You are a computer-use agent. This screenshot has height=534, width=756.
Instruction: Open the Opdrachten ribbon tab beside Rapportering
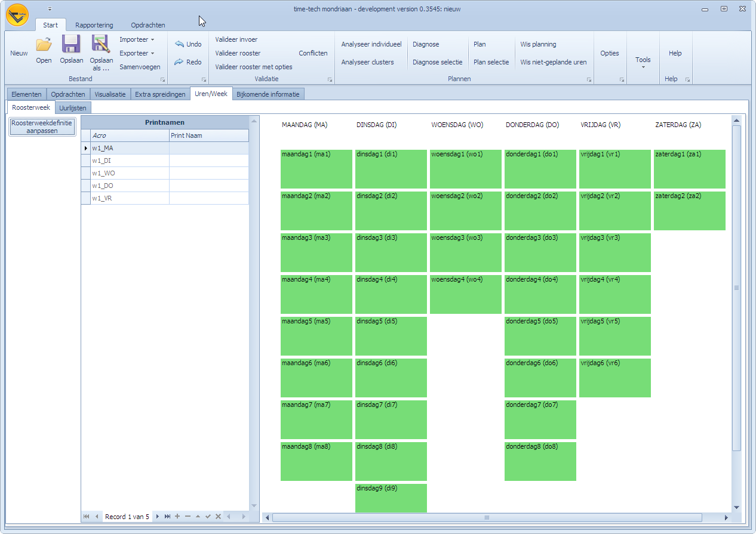coord(148,25)
